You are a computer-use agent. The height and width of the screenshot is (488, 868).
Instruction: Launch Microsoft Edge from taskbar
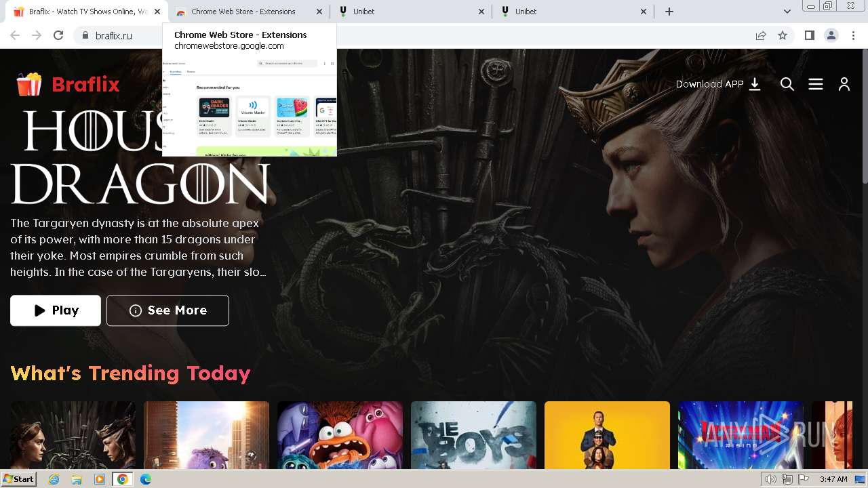coord(146,479)
